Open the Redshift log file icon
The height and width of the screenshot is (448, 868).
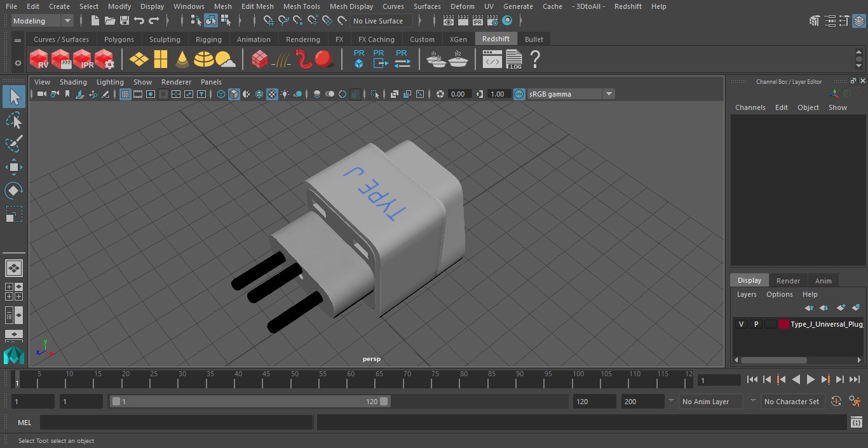(x=513, y=59)
